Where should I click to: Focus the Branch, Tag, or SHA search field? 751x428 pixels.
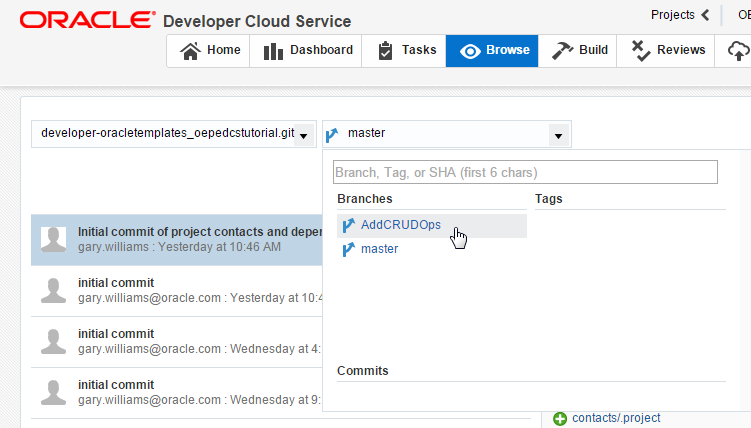pyautogui.click(x=526, y=172)
